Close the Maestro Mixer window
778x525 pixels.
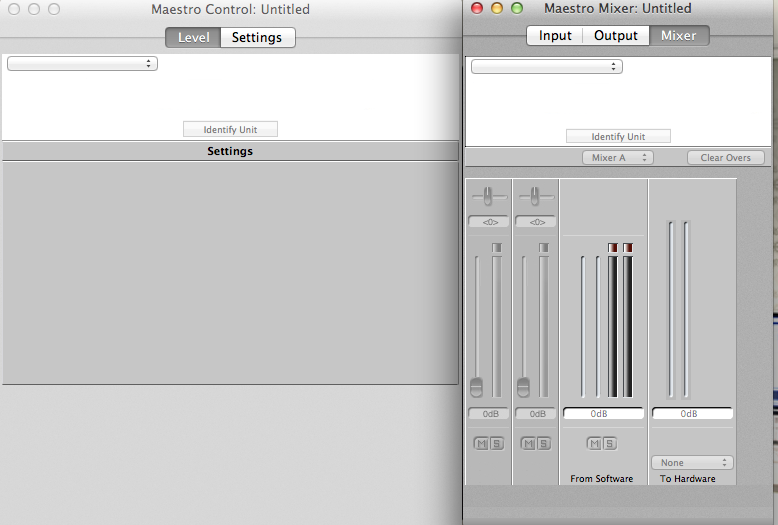click(477, 8)
